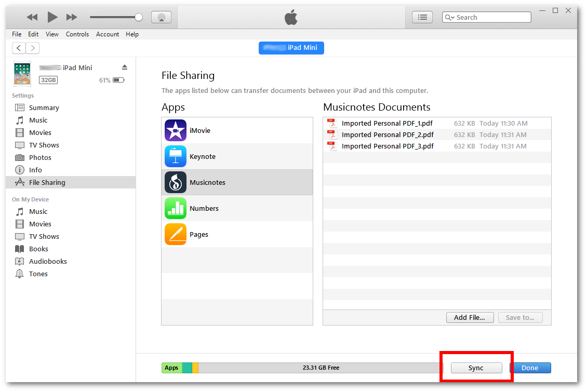Open the Edit menu

pos(33,34)
